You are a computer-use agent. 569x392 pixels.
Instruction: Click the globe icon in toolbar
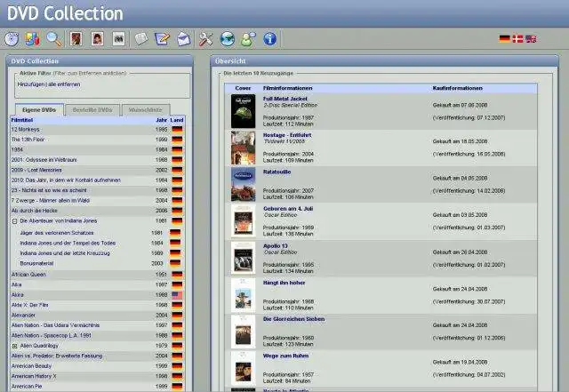tap(228, 39)
